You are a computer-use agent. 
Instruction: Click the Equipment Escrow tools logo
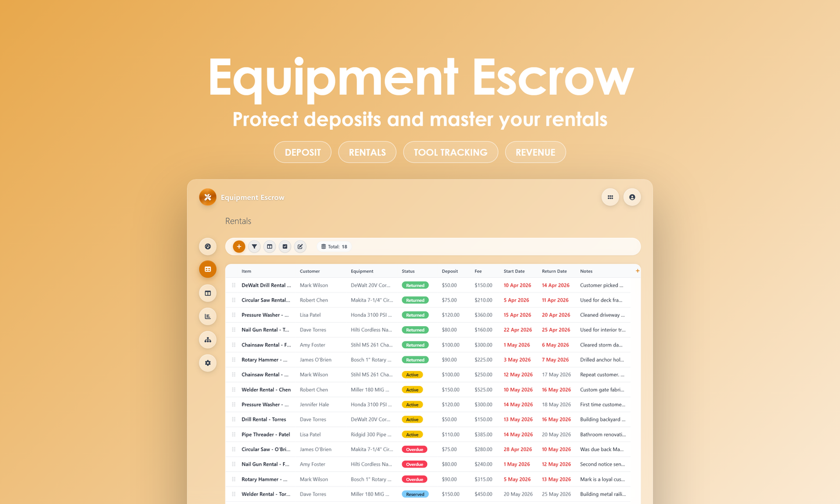208,197
